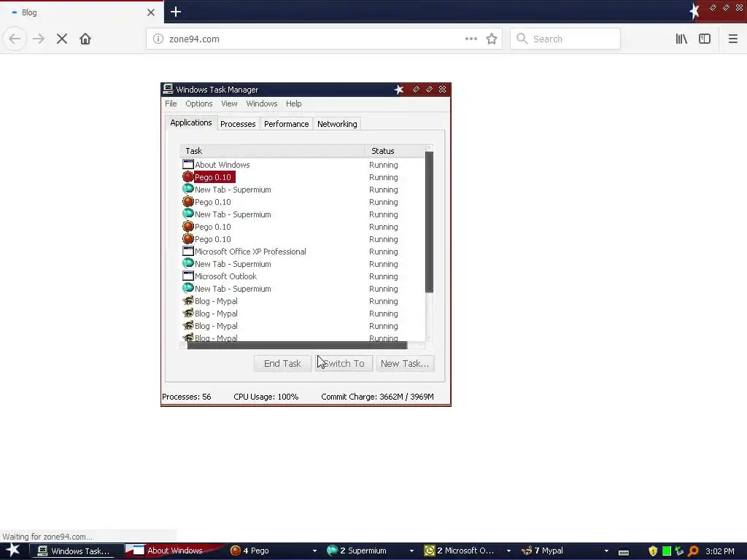Open browser hamburger menu
This screenshot has width=747, height=560.
733,39
